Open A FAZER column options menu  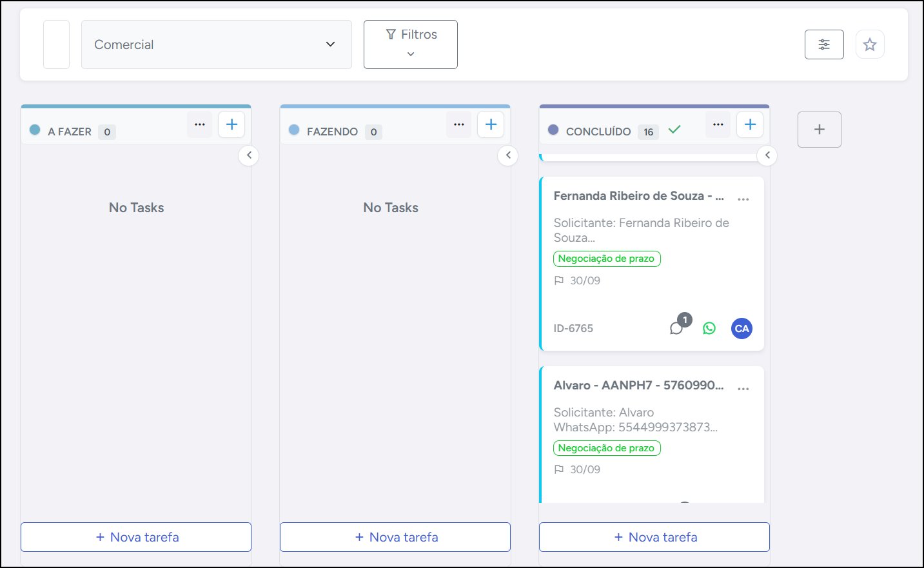coord(200,124)
